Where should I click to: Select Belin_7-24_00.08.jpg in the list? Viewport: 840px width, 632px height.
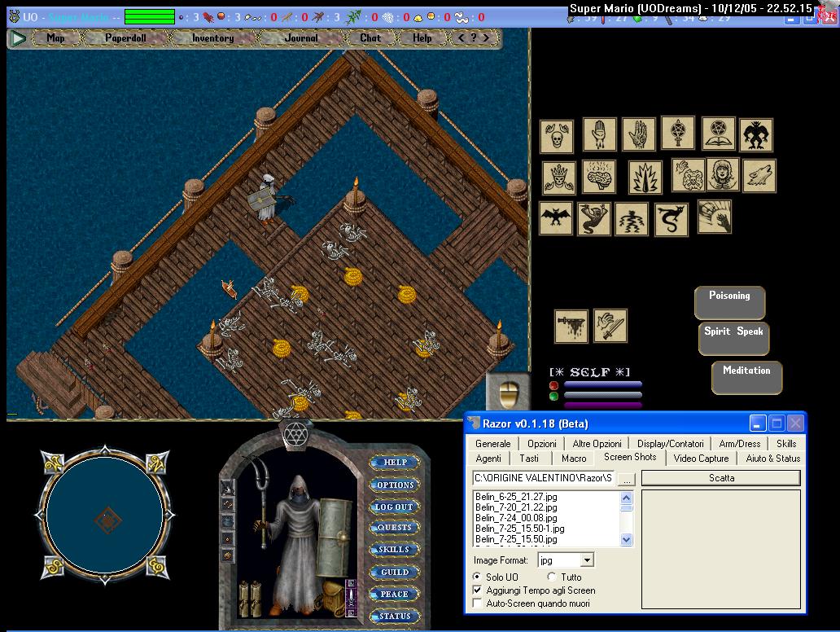pos(516,518)
